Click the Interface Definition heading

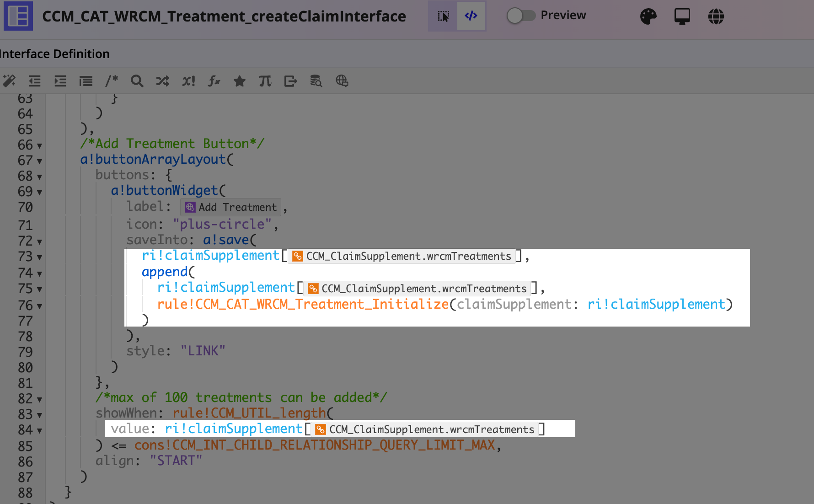(x=54, y=54)
